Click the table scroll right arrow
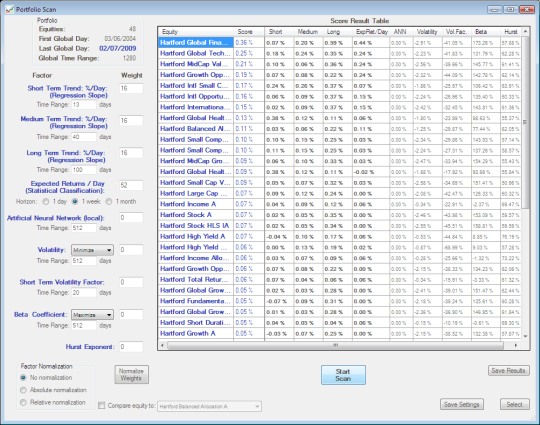540x425 pixels. pyautogui.click(x=516, y=345)
